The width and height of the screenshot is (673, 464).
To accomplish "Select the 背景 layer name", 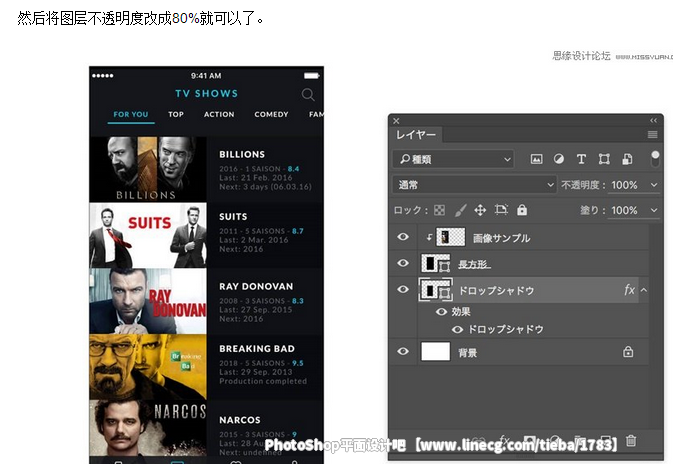I will pos(467,353).
